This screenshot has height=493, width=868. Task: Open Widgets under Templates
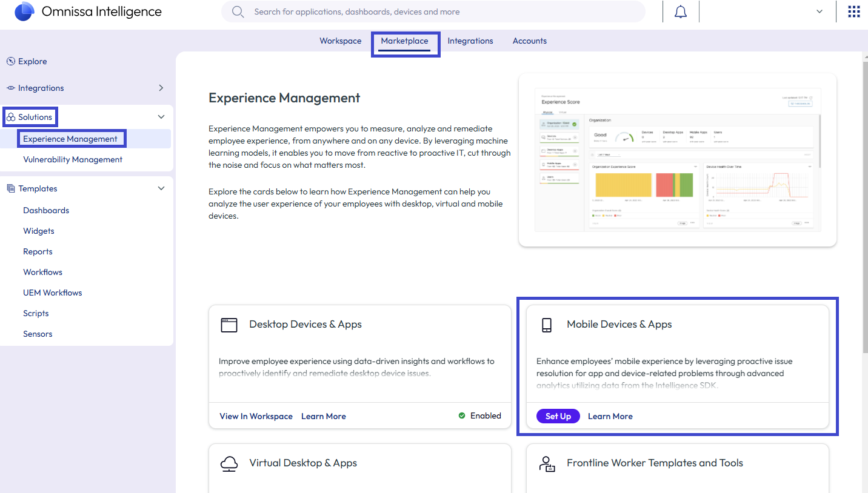pyautogui.click(x=39, y=231)
